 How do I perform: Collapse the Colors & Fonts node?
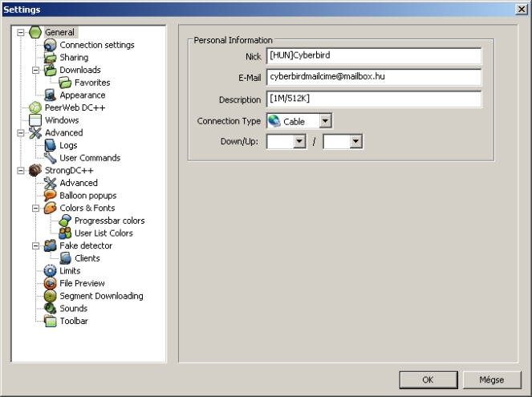[36, 208]
